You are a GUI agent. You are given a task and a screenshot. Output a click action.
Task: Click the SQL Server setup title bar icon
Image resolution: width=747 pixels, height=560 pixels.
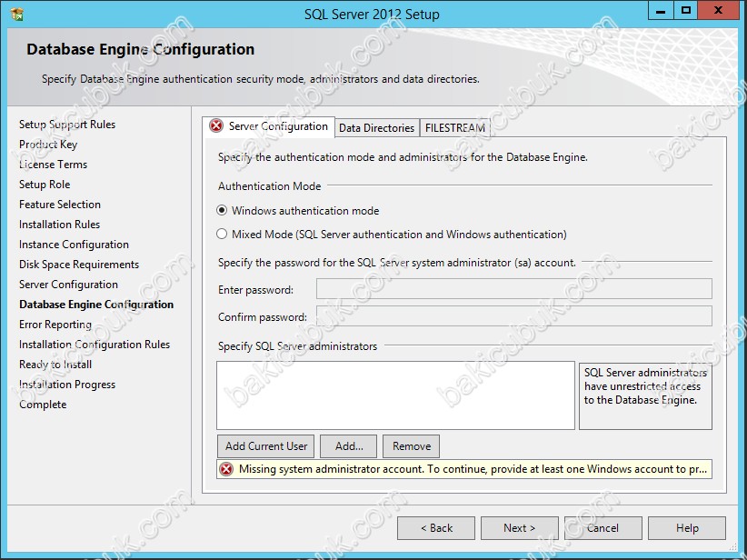(x=16, y=15)
